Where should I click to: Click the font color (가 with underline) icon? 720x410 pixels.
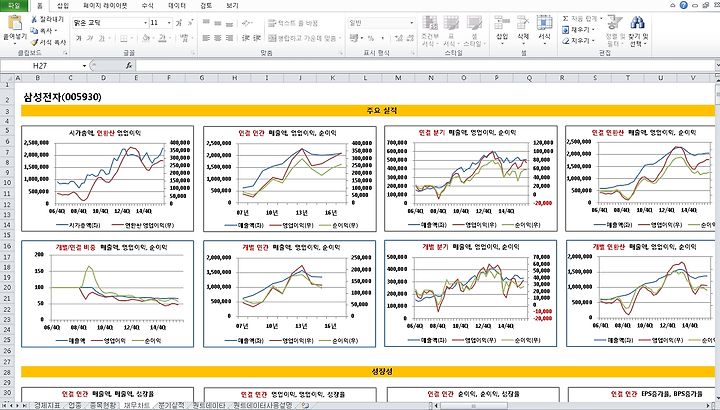pos(162,38)
